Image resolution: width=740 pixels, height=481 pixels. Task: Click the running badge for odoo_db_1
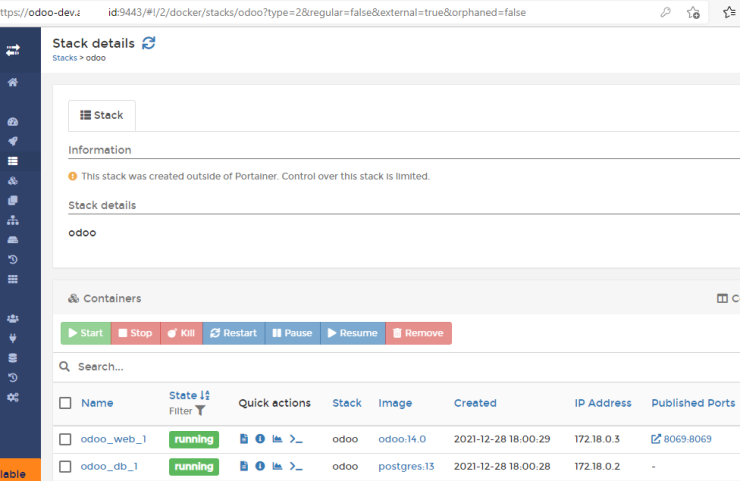coord(194,467)
